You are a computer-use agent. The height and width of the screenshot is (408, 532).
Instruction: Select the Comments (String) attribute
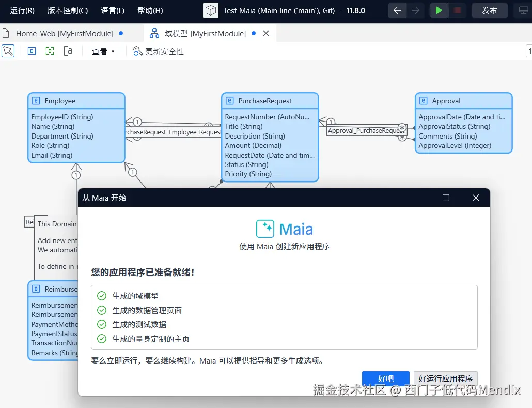(x=447, y=136)
